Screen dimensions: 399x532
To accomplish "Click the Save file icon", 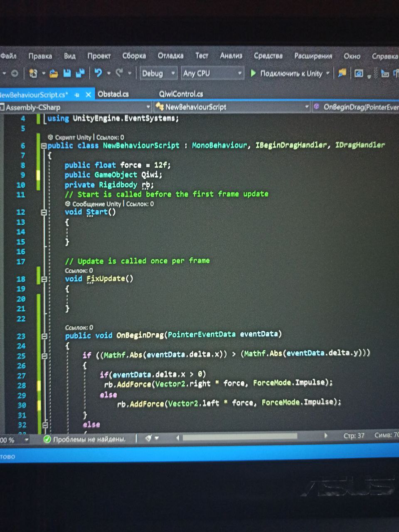I will (x=67, y=74).
